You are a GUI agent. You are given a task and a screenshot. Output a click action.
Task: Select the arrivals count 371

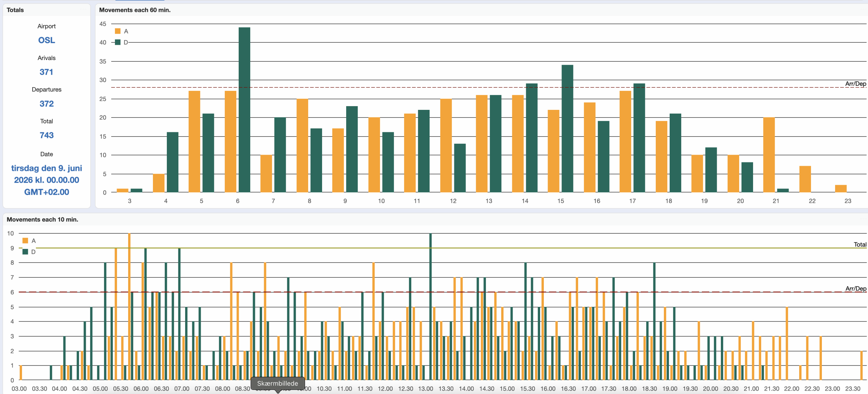pyautogui.click(x=46, y=72)
